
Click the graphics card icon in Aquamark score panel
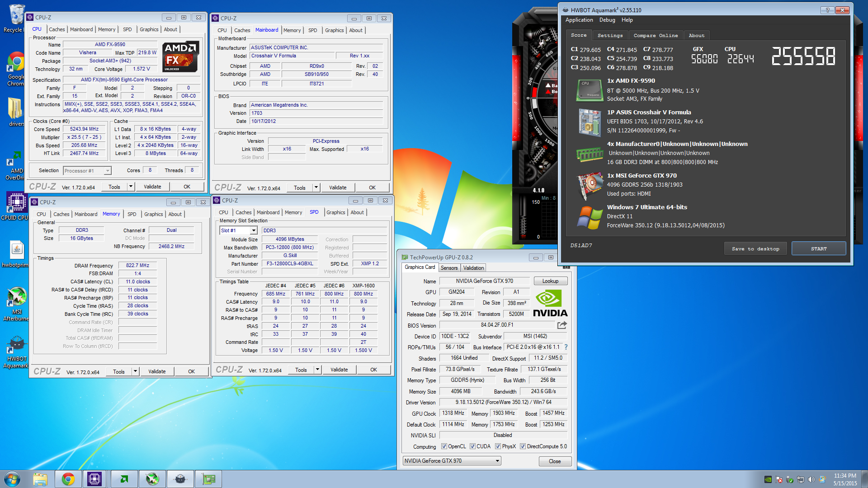click(x=590, y=186)
